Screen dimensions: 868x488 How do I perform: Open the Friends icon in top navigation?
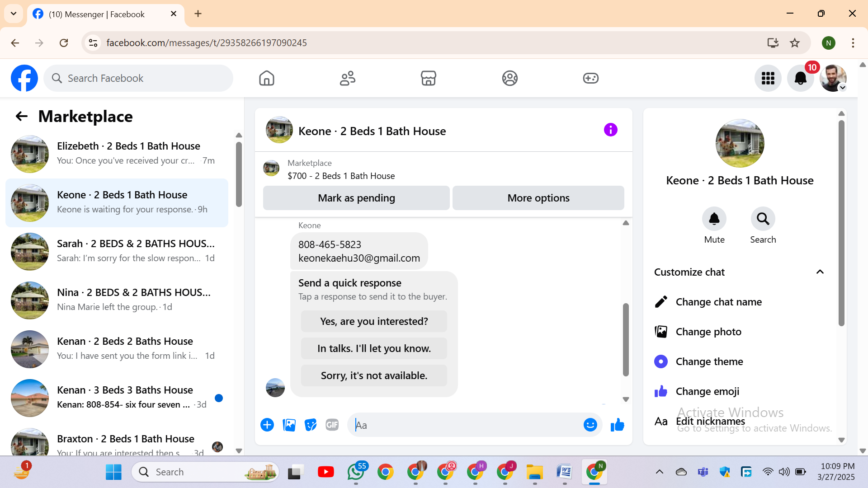click(348, 78)
